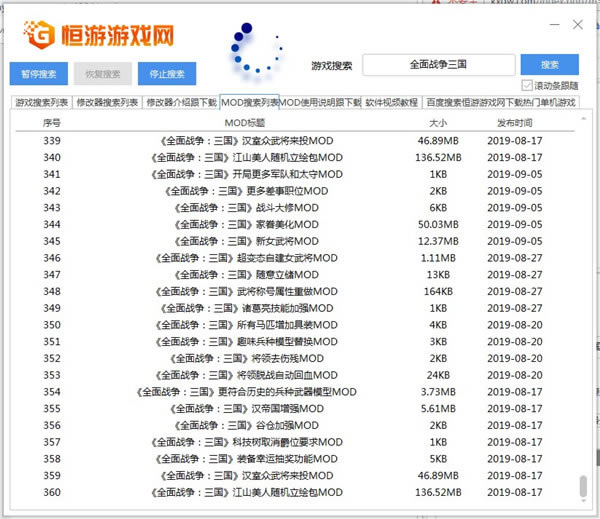Click date 2019-08-27 in row 346
Screen dimensions: 600x519
(x=515, y=258)
